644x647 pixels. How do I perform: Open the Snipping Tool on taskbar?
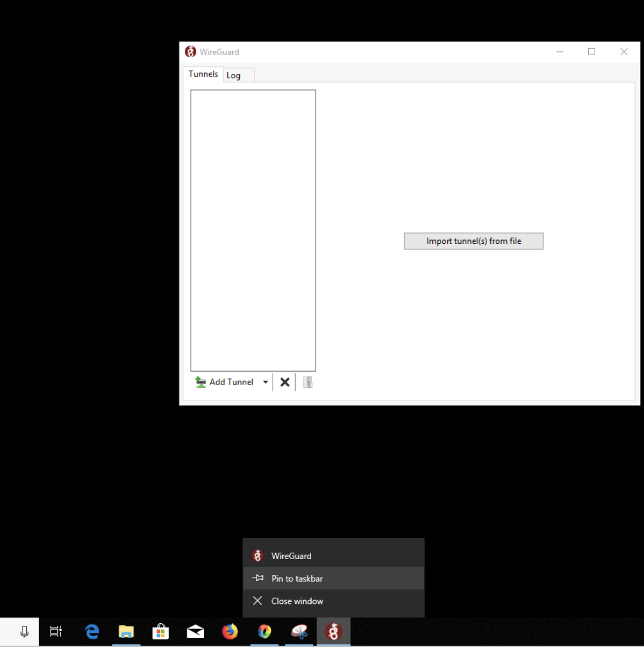[x=299, y=632]
